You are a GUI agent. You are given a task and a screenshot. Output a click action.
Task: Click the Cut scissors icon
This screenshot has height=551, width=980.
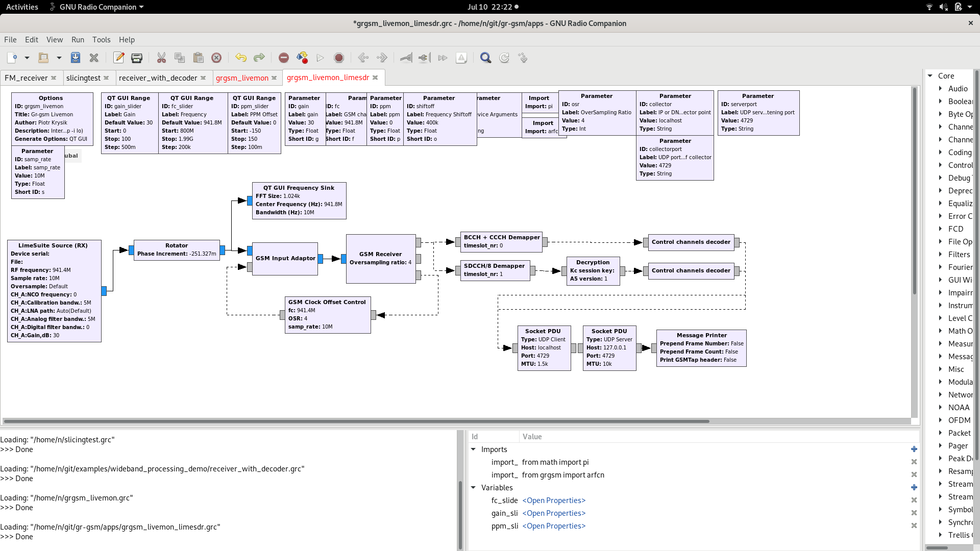pos(161,58)
